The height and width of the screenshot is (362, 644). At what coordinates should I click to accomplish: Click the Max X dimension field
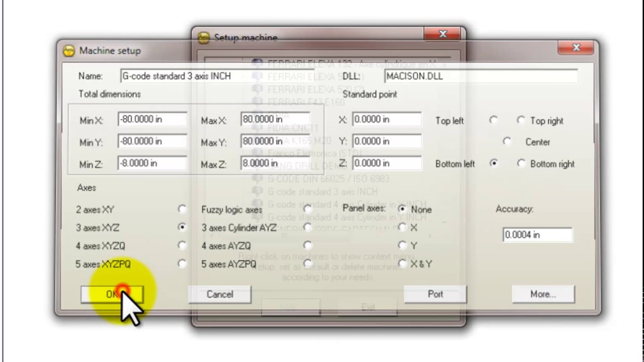[x=275, y=119]
